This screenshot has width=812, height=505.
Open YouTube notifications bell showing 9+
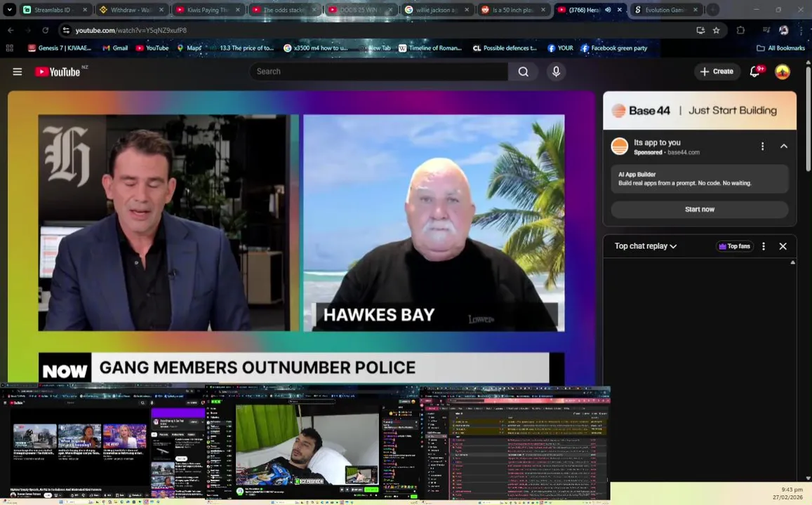point(756,72)
